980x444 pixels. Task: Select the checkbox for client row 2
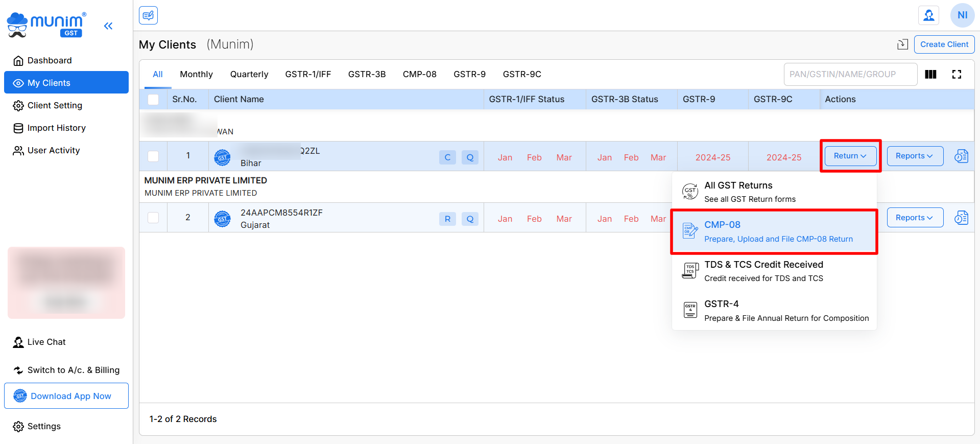coord(153,218)
